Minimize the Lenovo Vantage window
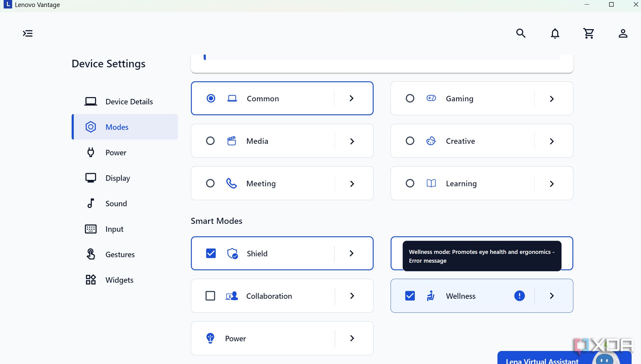The width and height of the screenshot is (641, 364). 587,5
